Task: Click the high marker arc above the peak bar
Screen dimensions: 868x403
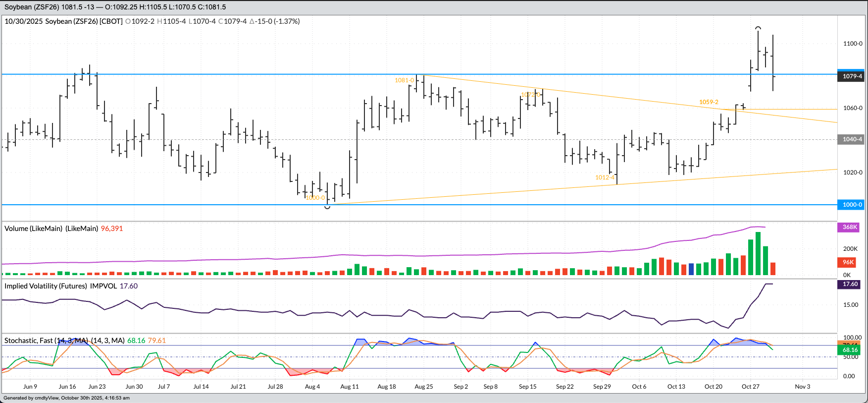Action: coord(758,28)
